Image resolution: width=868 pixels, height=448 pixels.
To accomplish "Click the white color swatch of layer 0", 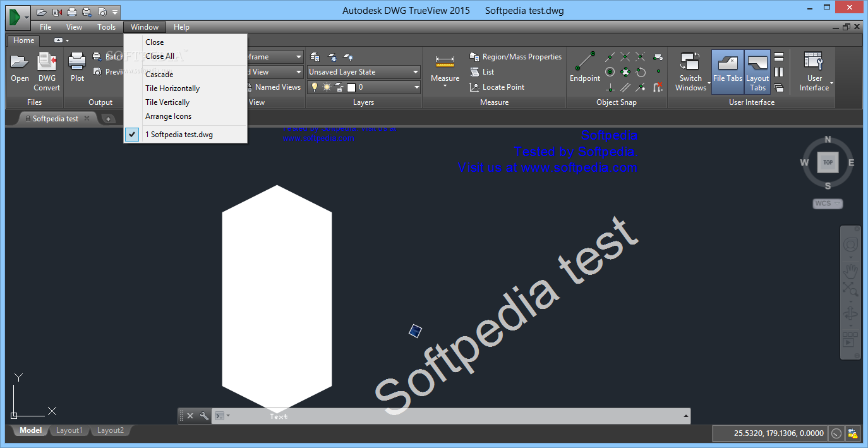I will (351, 87).
